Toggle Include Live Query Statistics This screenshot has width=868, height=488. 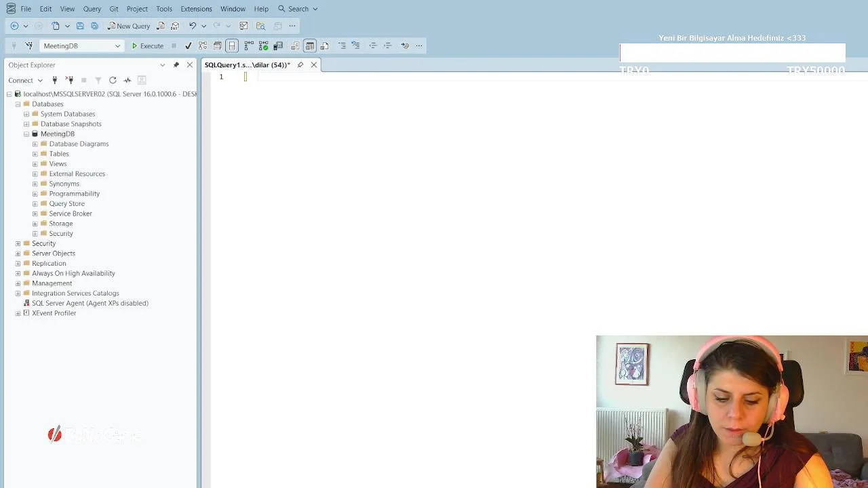click(x=263, y=45)
